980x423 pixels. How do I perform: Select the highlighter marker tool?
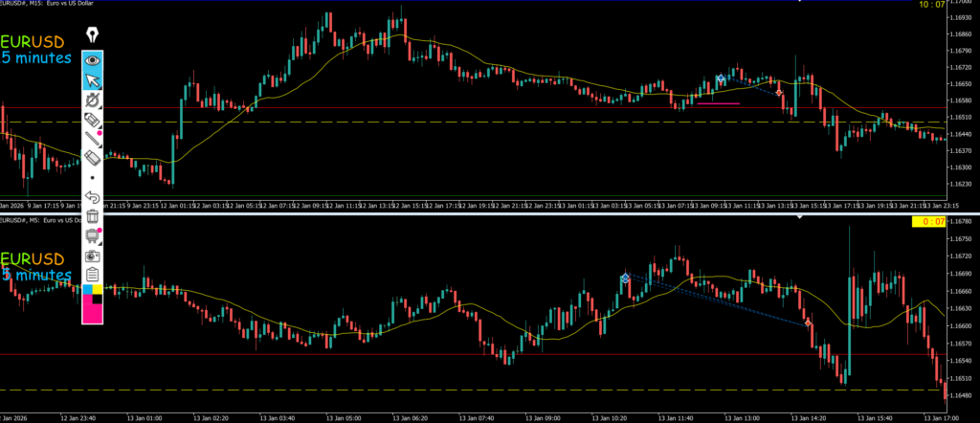pyautogui.click(x=93, y=119)
